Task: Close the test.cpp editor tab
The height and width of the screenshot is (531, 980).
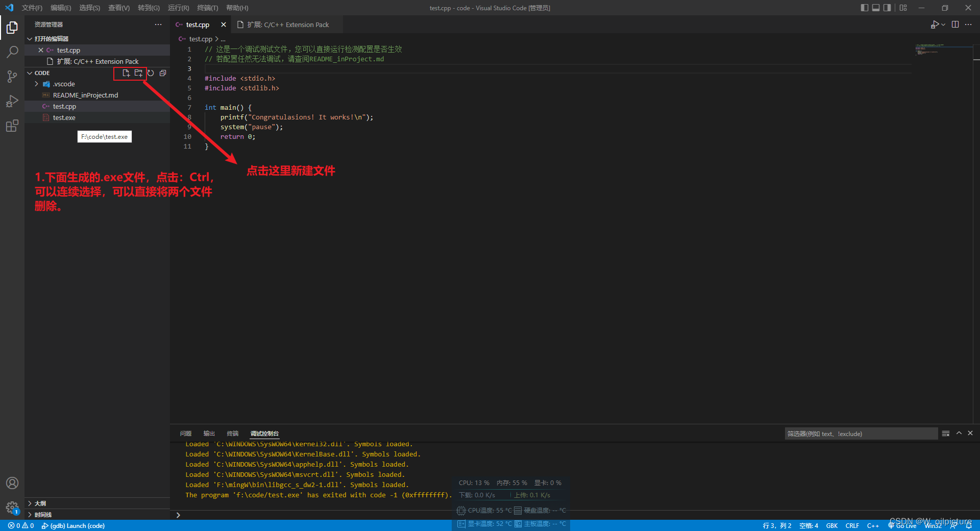Action: 224,25
